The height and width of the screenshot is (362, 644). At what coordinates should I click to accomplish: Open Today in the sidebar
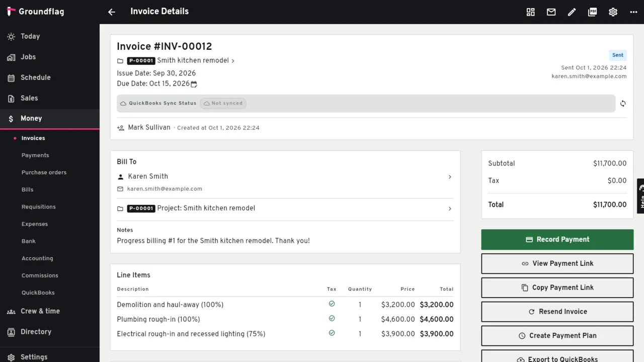click(50, 36)
